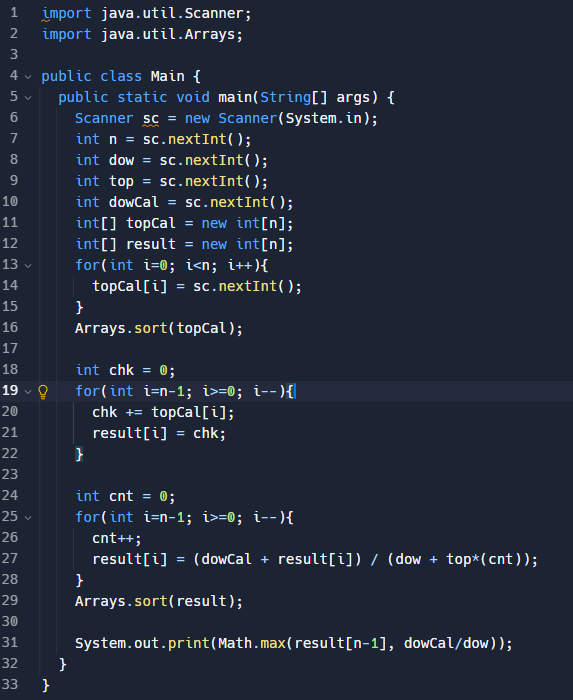This screenshot has width=573, height=700.
Task: Click 'chk += topCal[i];' on line 20
Action: click(163, 412)
